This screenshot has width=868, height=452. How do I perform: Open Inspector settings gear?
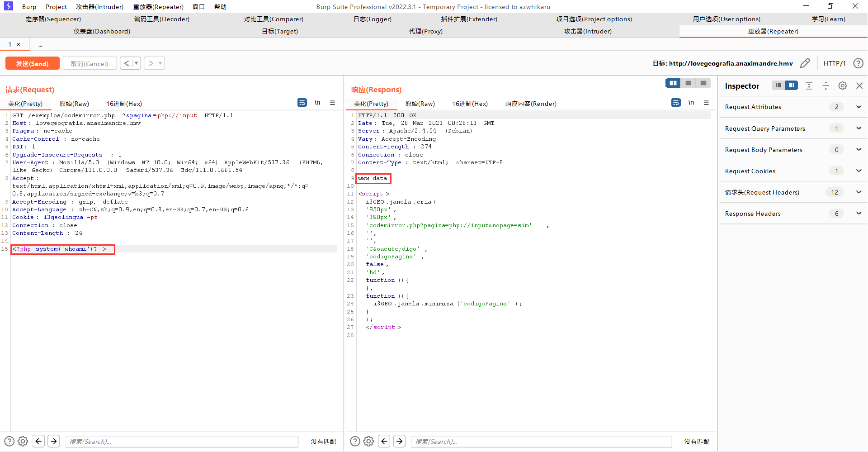click(x=843, y=86)
